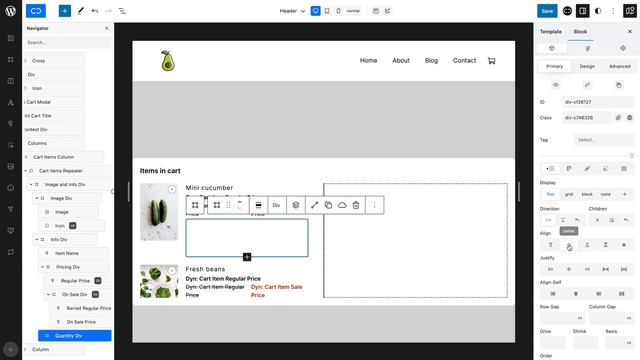The height and width of the screenshot is (360, 640).
Task: Open the block inserter plus button
Action: click(x=64, y=11)
